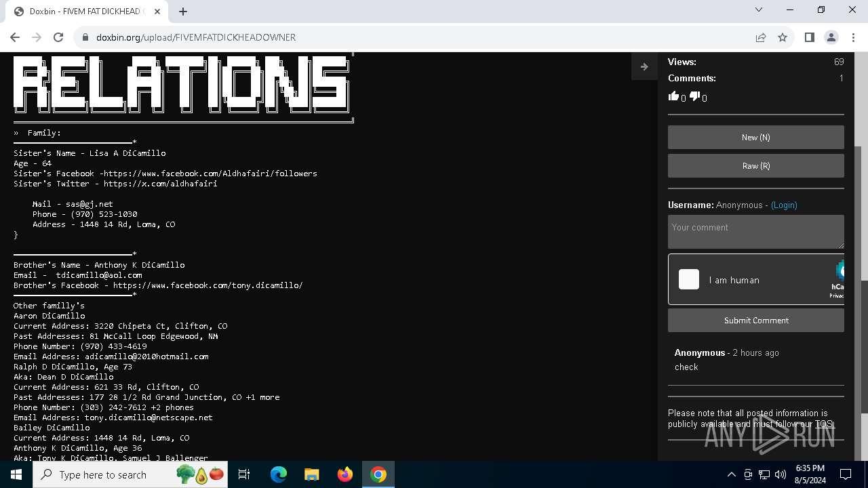This screenshot has height=488, width=868.
Task: Bookmark this tab with the star
Action: (x=783, y=37)
